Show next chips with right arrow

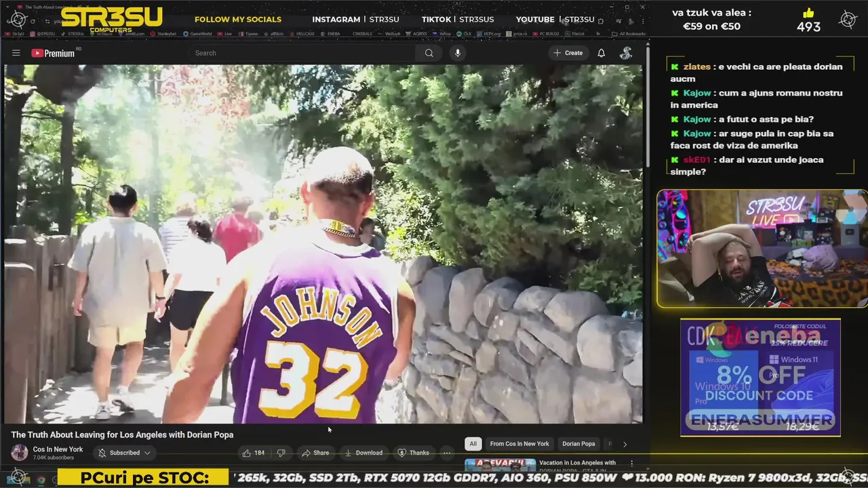625,444
